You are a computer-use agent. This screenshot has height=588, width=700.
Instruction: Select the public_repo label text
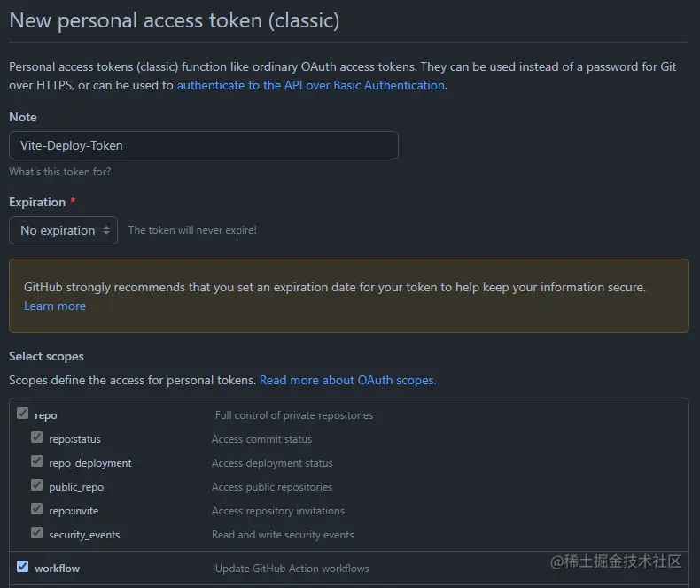tap(76, 487)
